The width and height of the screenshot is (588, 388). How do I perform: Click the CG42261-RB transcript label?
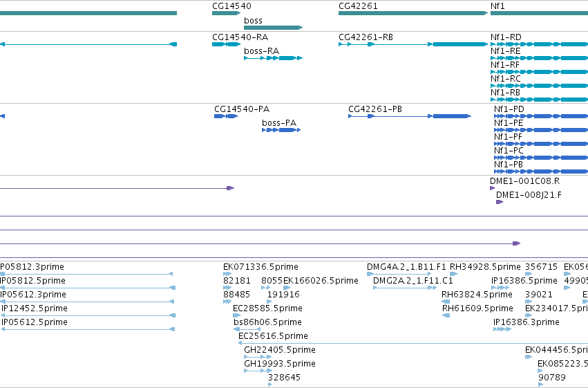366,37
